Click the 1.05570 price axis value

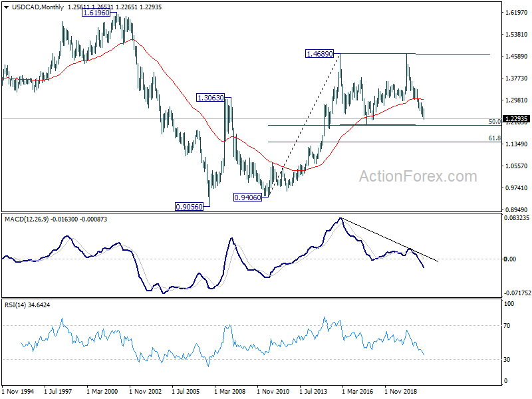[517, 166]
